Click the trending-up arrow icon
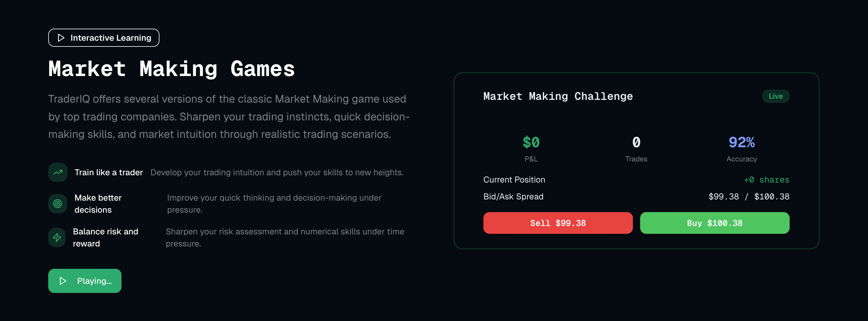This screenshot has height=321, width=868. (58, 172)
